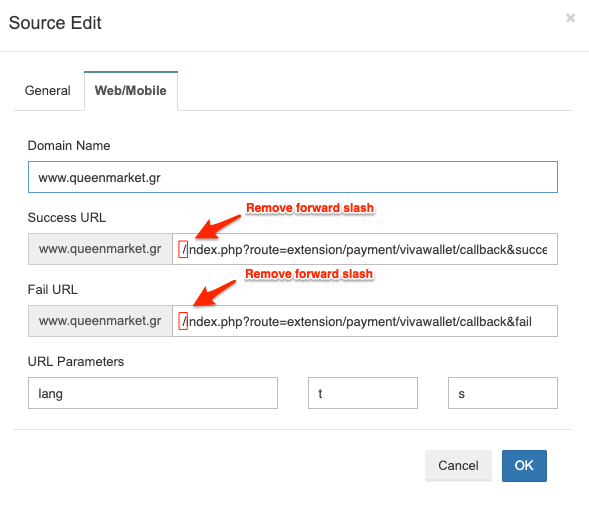Click the Success URL label

point(67,217)
